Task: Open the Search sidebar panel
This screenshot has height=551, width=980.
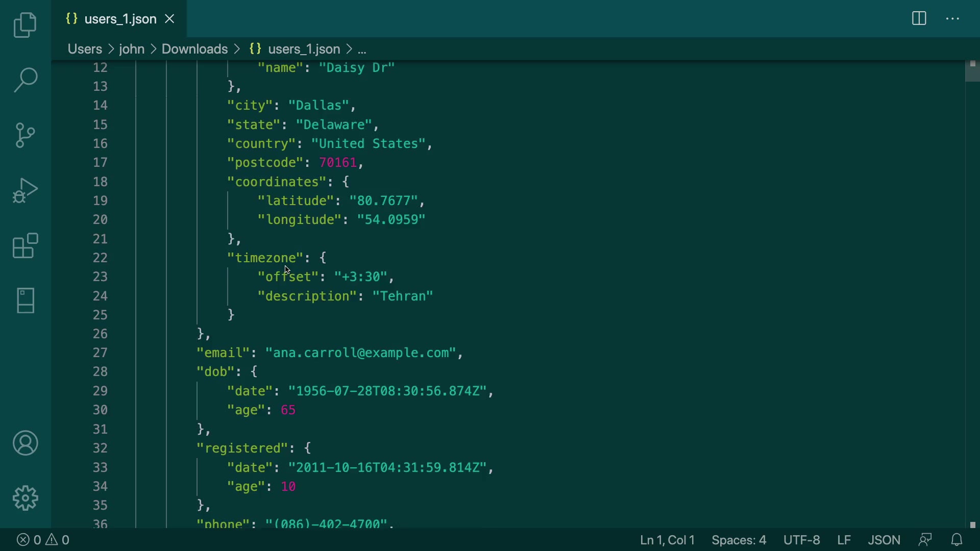Action: click(x=25, y=80)
